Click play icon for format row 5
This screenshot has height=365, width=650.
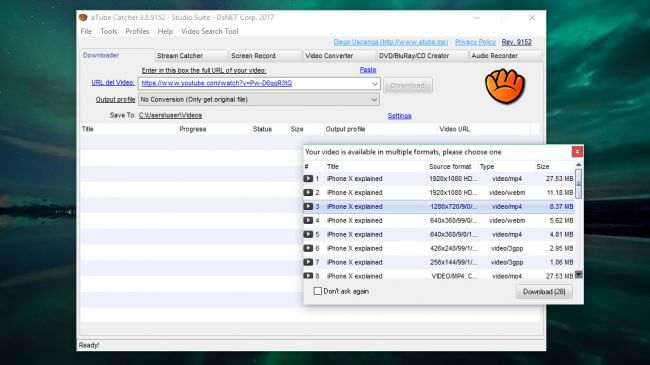[x=308, y=234]
